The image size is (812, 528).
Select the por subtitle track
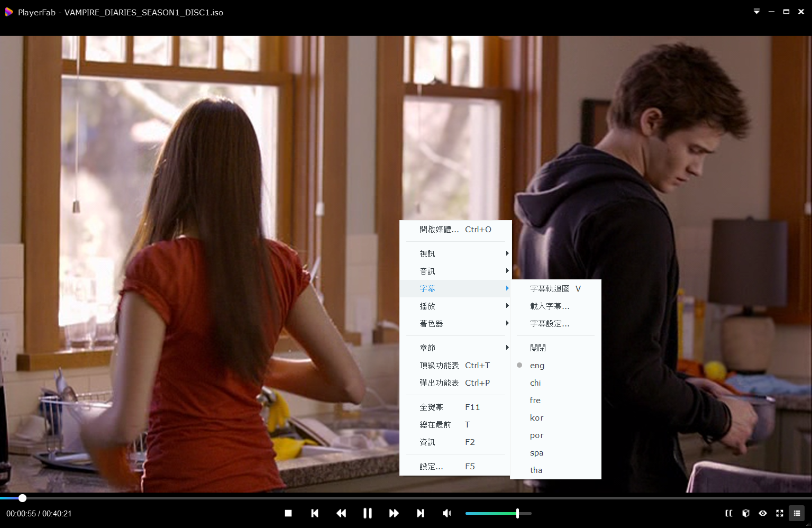[x=555, y=435]
